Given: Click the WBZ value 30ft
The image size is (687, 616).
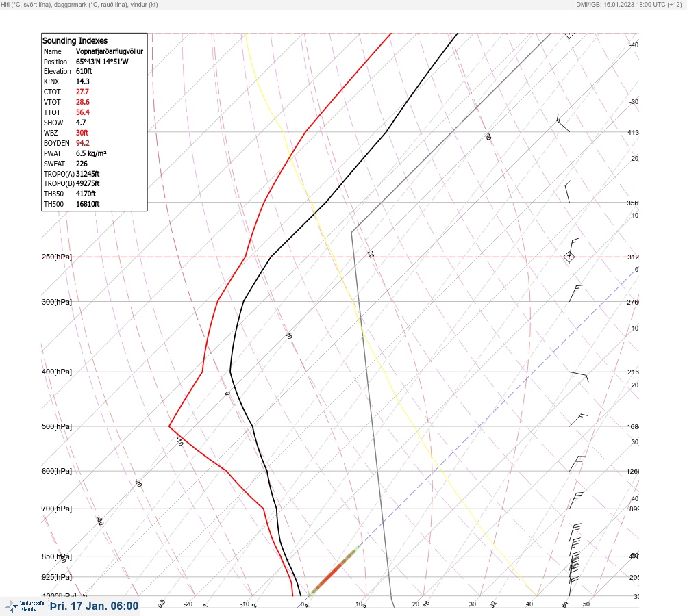Looking at the screenshot, I should click(82, 133).
